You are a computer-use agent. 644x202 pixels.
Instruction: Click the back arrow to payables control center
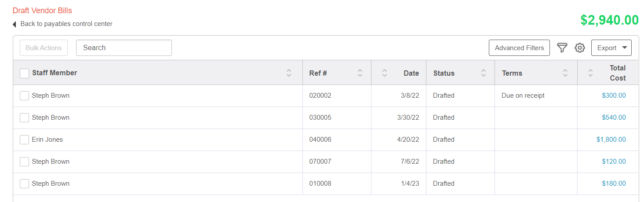(x=15, y=24)
